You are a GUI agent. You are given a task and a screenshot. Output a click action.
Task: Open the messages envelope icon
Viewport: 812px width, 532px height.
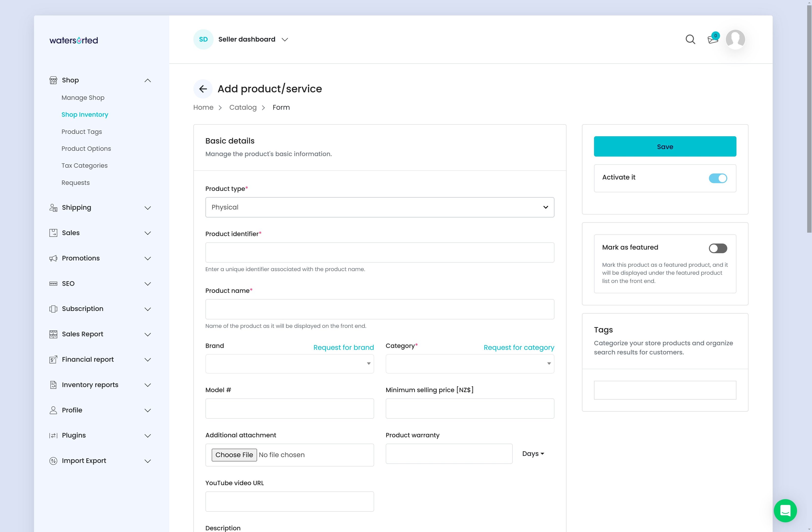(x=712, y=40)
